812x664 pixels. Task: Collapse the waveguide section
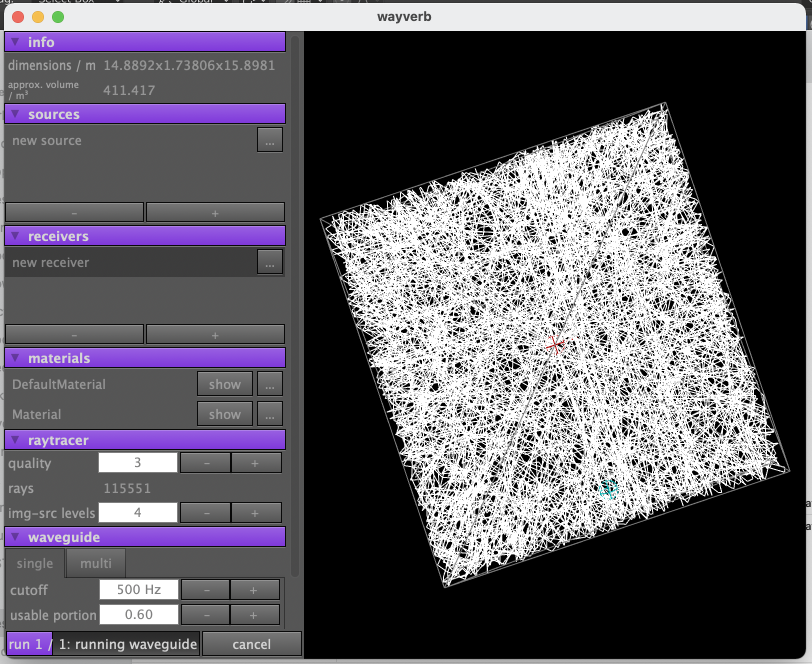click(x=15, y=537)
